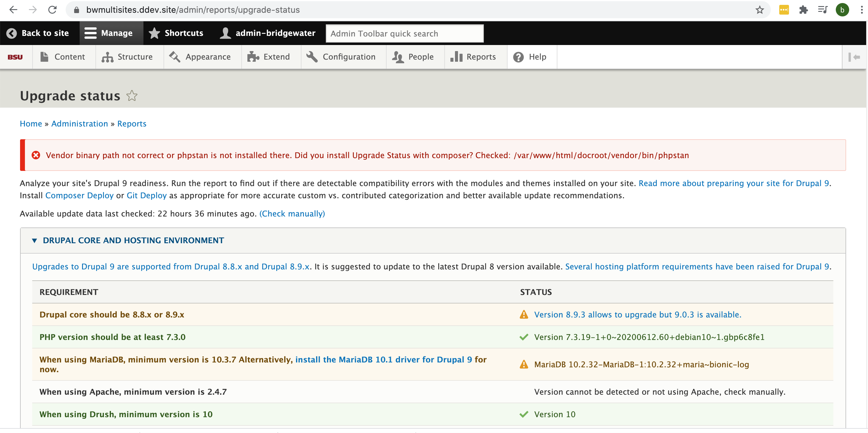
Task: Click the site lock icon in the address bar
Action: (77, 10)
